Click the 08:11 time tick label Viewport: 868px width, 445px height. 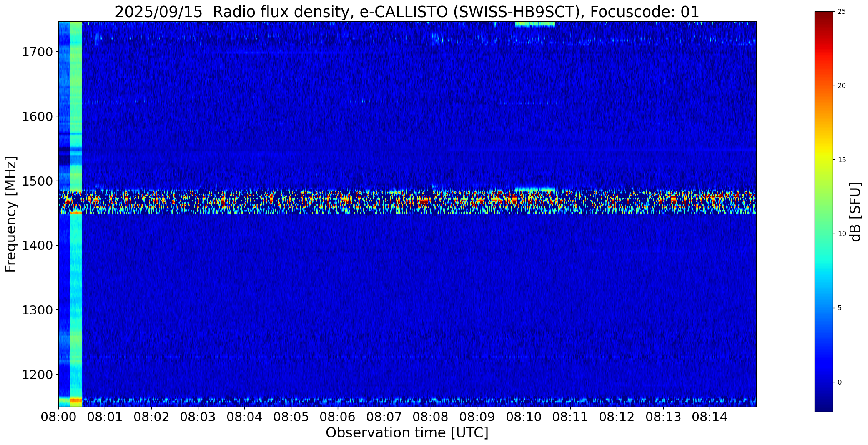(570, 417)
